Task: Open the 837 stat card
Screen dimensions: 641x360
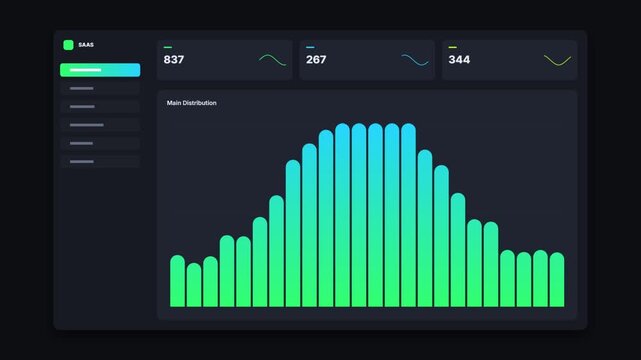Action: click(225, 60)
